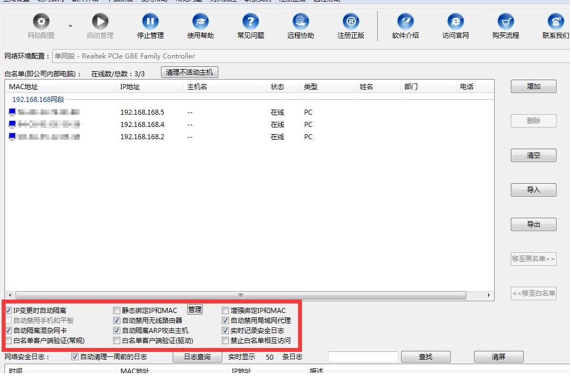Screen dimensions: 571x392
Task: Click the 导入 button
Action: click(x=534, y=190)
